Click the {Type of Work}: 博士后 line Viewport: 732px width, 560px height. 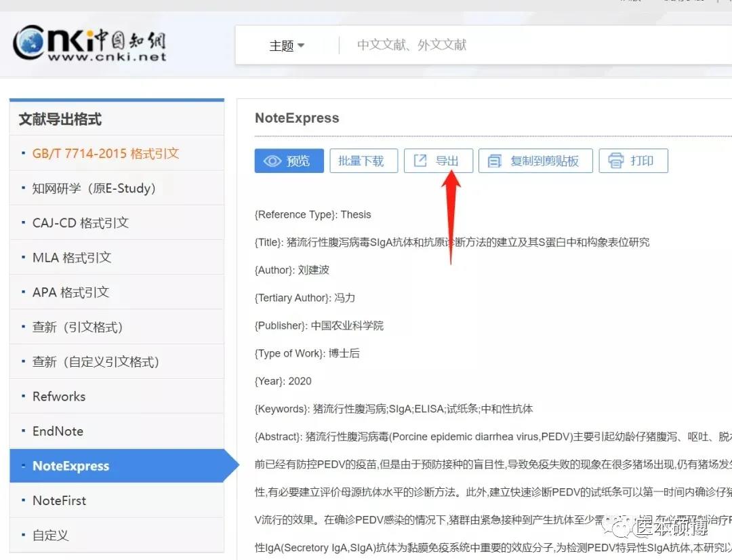307,353
